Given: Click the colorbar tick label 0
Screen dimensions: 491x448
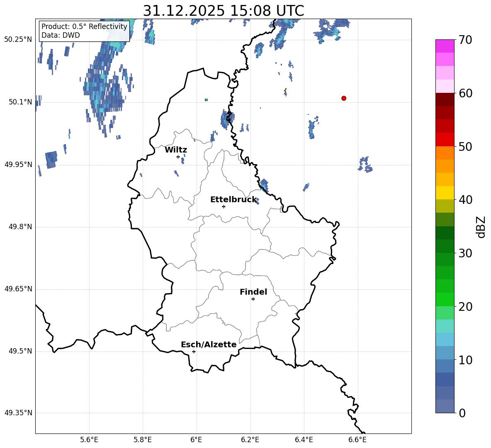Looking at the screenshot, I should point(462,413).
